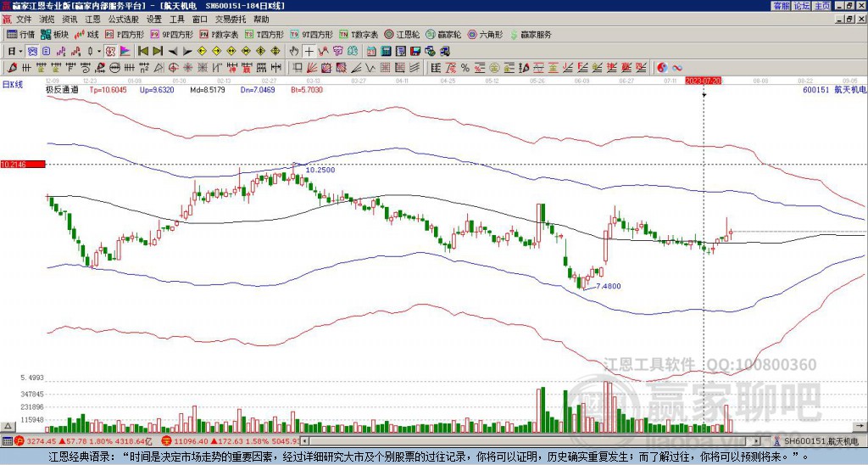Click the red date marker on timeline

click(x=704, y=81)
